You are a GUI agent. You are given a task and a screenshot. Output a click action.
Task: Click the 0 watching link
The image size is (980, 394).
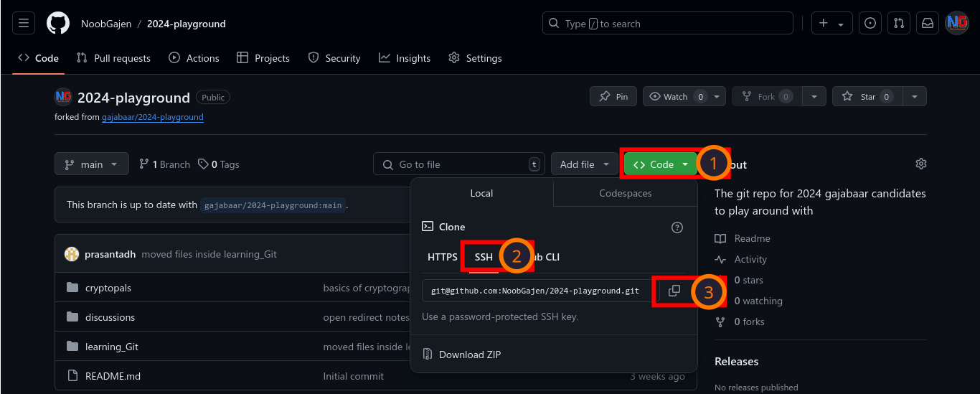(x=758, y=301)
